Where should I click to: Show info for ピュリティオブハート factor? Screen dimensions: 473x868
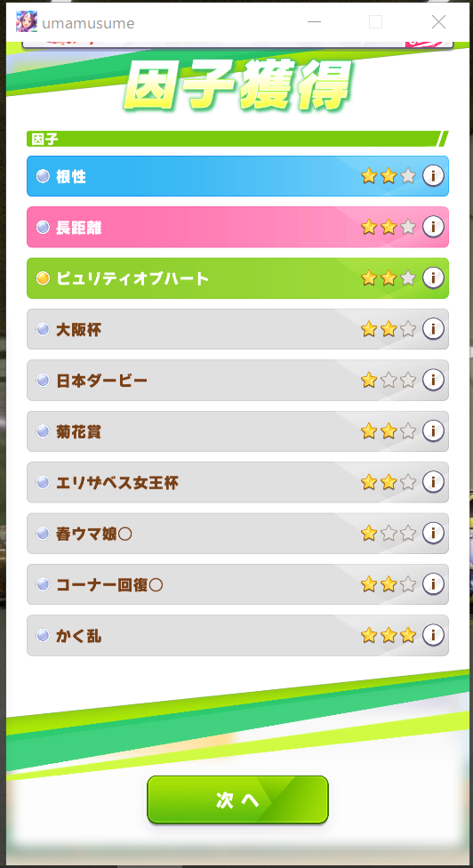point(433,277)
